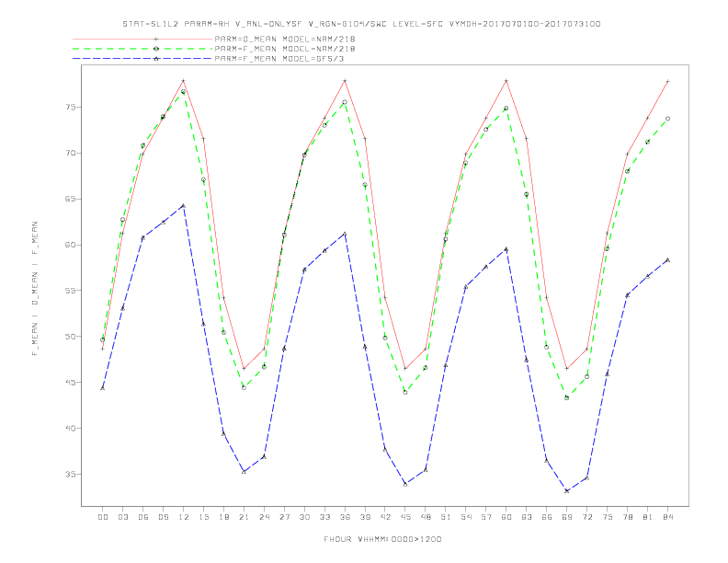Click the blue dashed line legend sample
Screen dimensions: 728x563
(x=142, y=59)
